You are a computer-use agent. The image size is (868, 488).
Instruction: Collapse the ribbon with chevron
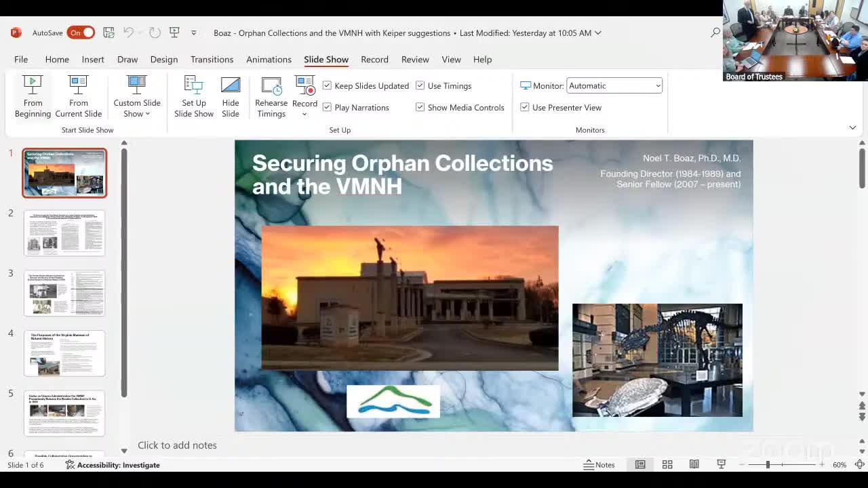pyautogui.click(x=852, y=127)
